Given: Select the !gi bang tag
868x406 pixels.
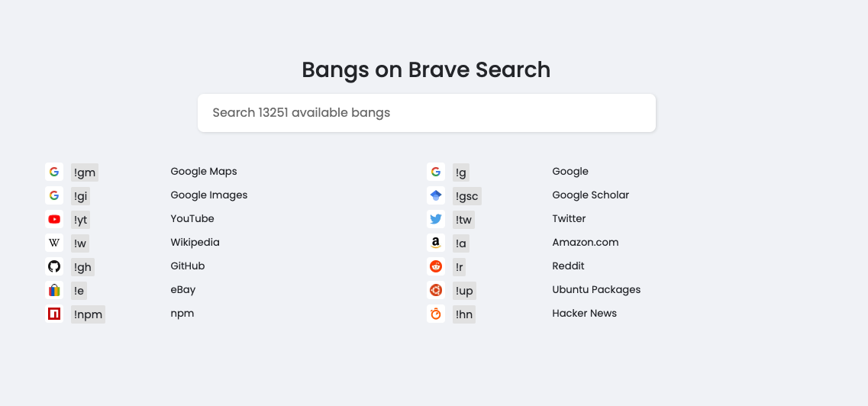Looking at the screenshot, I should tap(80, 196).
